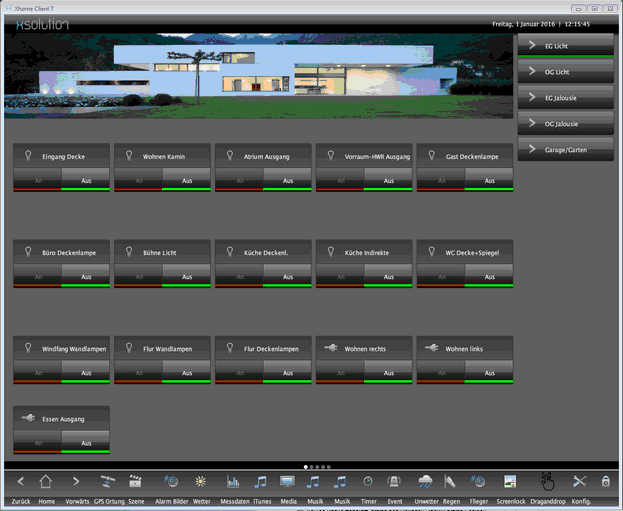Set Küche Deckenl. to Aus
Viewport: 623px width, 511px height.
click(287, 276)
